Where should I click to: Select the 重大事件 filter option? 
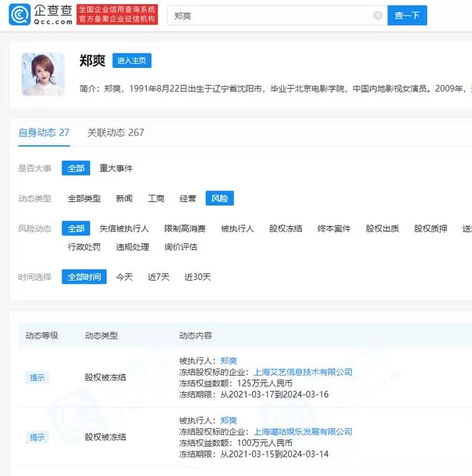coord(116,168)
